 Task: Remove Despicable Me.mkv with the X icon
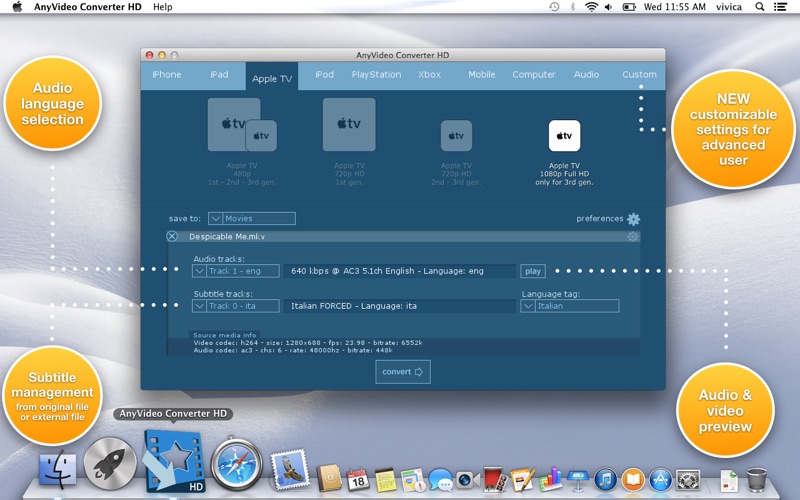pyautogui.click(x=172, y=236)
